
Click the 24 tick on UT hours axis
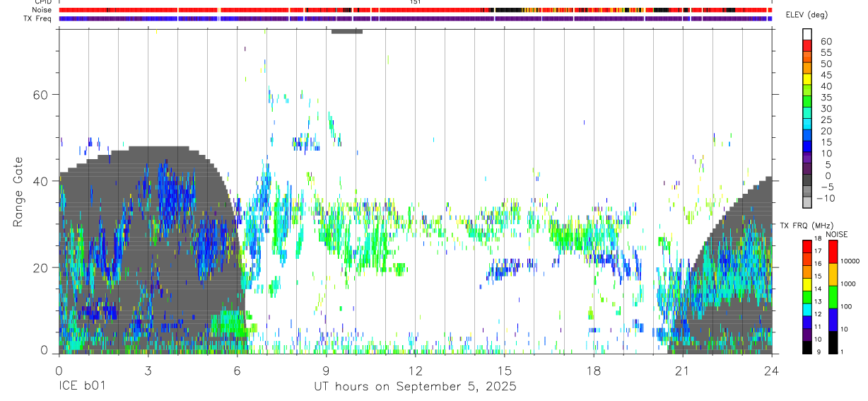click(772, 370)
